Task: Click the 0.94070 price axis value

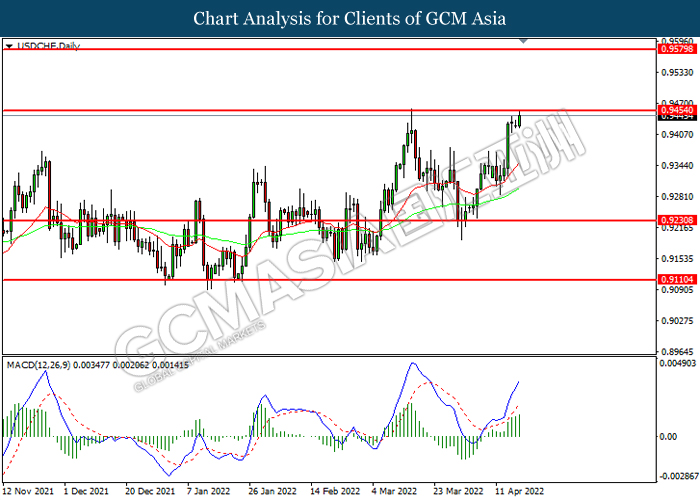Action: tap(677, 134)
